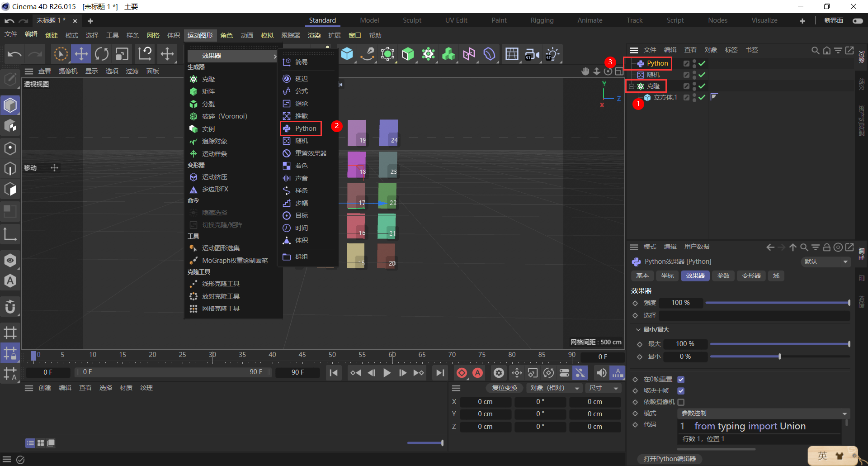
Task: Click the X position 0 cm field
Action: click(x=485, y=402)
